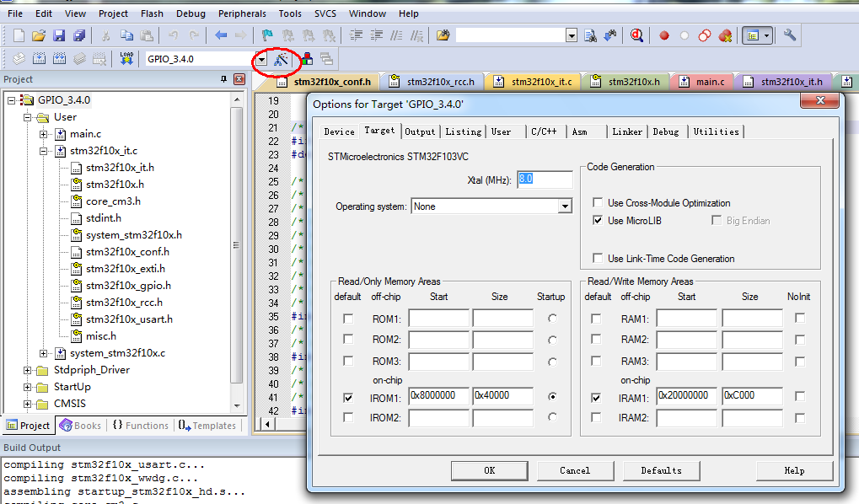
Task: Start the debug session magnifier icon
Action: [636, 36]
